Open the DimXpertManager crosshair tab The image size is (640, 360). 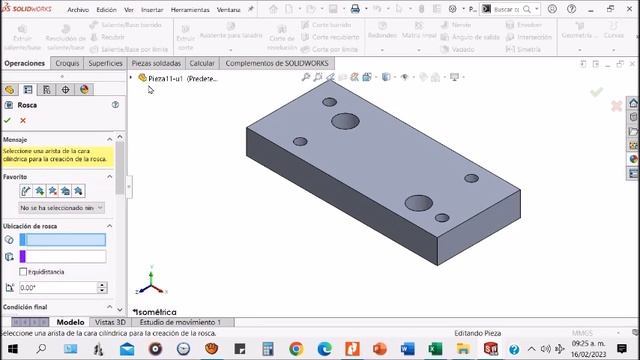tap(65, 89)
